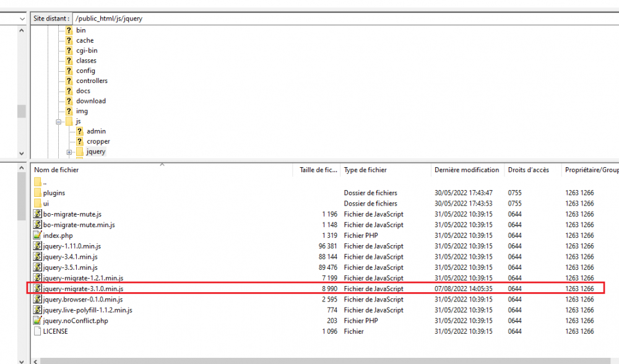Click the bin folder question-mark icon
This screenshot has width=619, height=364.
[69, 30]
